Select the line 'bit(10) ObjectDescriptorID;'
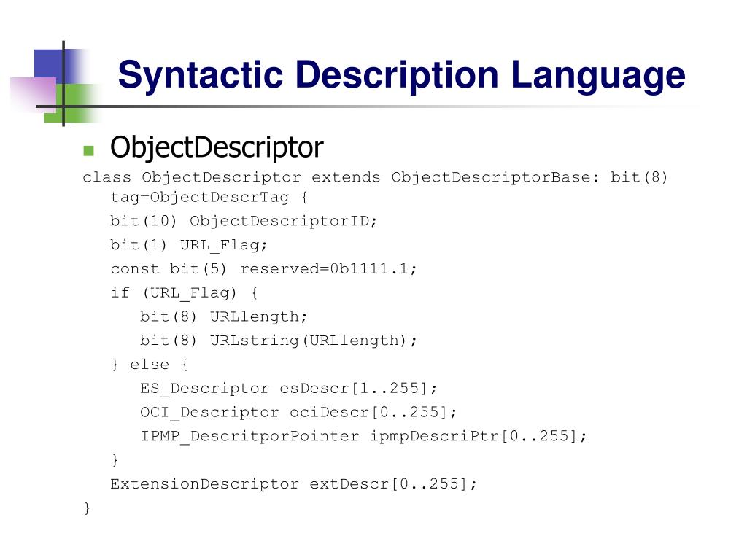This screenshot has height=560, width=747. tap(244, 222)
